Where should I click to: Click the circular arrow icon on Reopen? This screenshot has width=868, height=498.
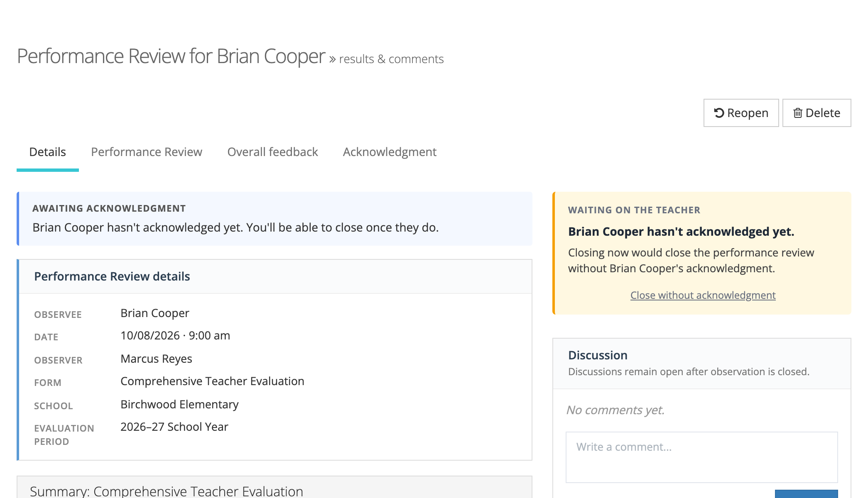click(x=719, y=113)
